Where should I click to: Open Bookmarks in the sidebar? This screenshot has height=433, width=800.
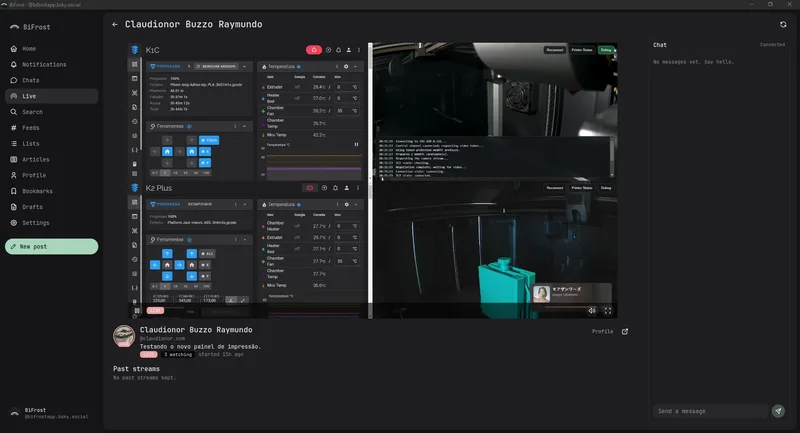pyautogui.click(x=51, y=191)
